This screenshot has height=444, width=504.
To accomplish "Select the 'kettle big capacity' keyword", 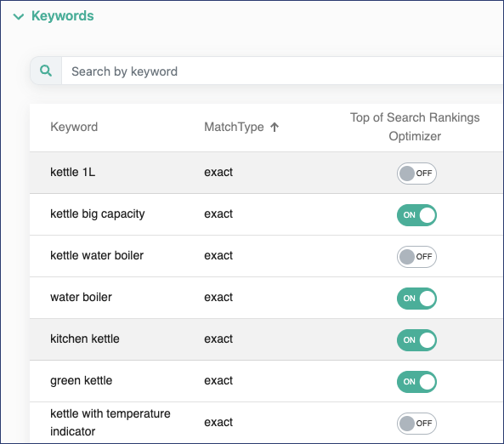I will click(98, 214).
